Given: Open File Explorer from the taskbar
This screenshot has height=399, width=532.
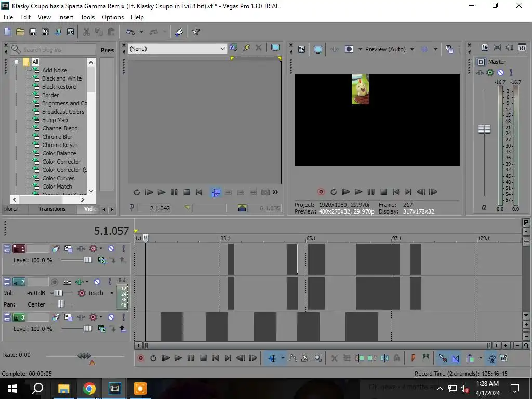Looking at the screenshot, I should tap(63, 389).
